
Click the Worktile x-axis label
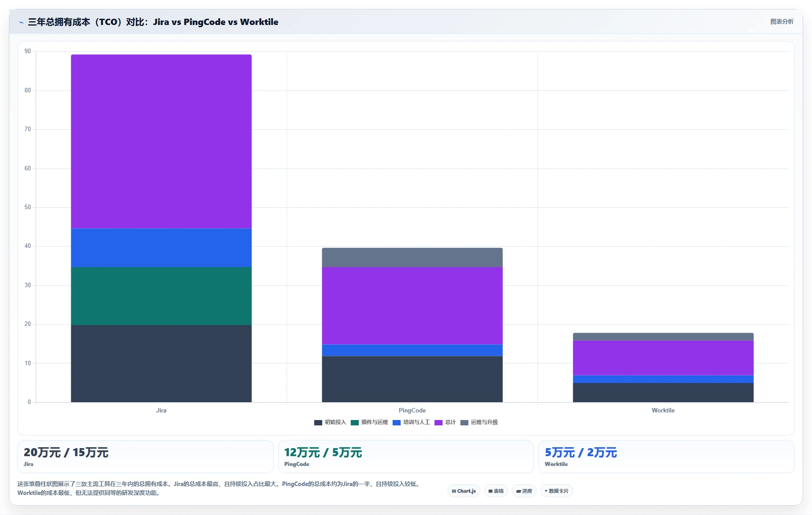pyautogui.click(x=663, y=410)
